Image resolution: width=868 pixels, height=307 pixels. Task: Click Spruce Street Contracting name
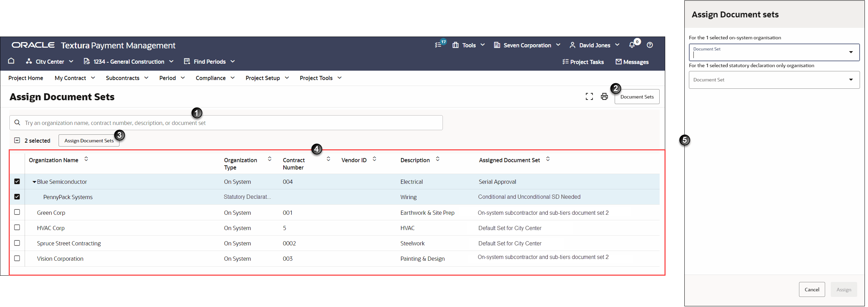pos(69,243)
